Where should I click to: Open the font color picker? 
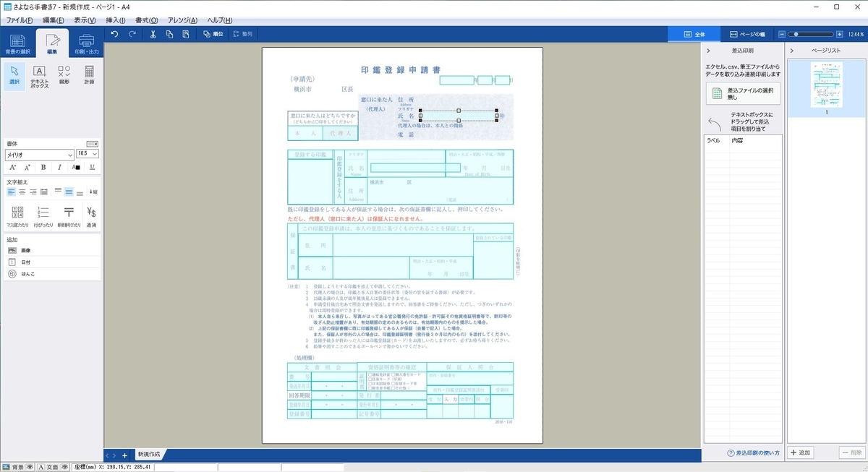[76, 167]
